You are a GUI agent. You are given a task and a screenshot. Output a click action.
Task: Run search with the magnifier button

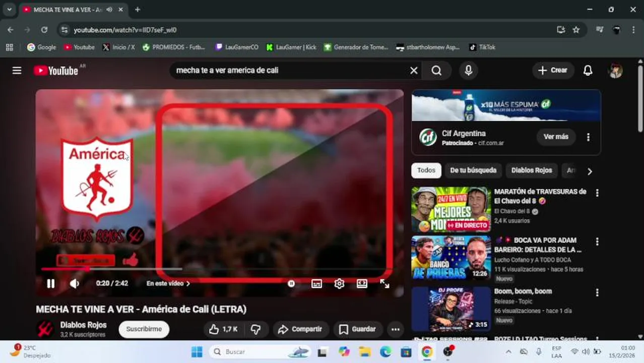(436, 71)
